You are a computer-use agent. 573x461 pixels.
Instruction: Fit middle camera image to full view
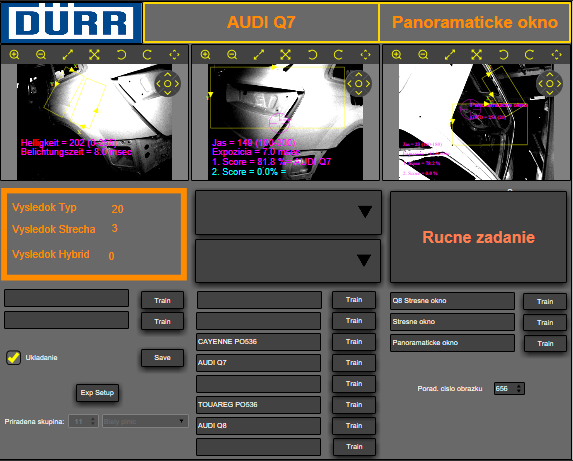click(285, 55)
